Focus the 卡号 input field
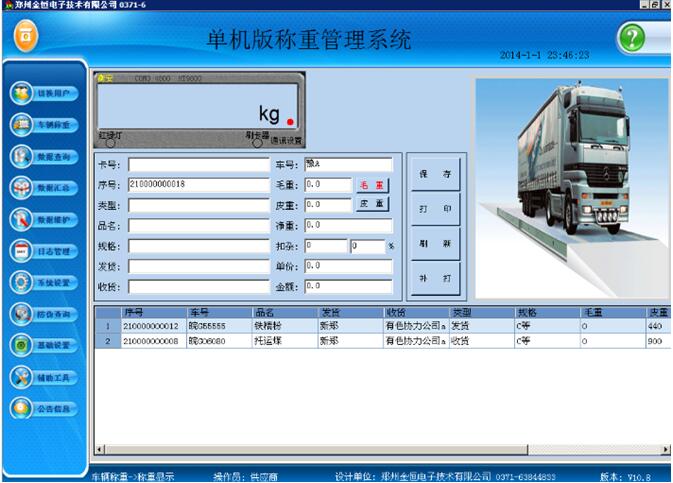673x483 pixels. click(x=199, y=165)
